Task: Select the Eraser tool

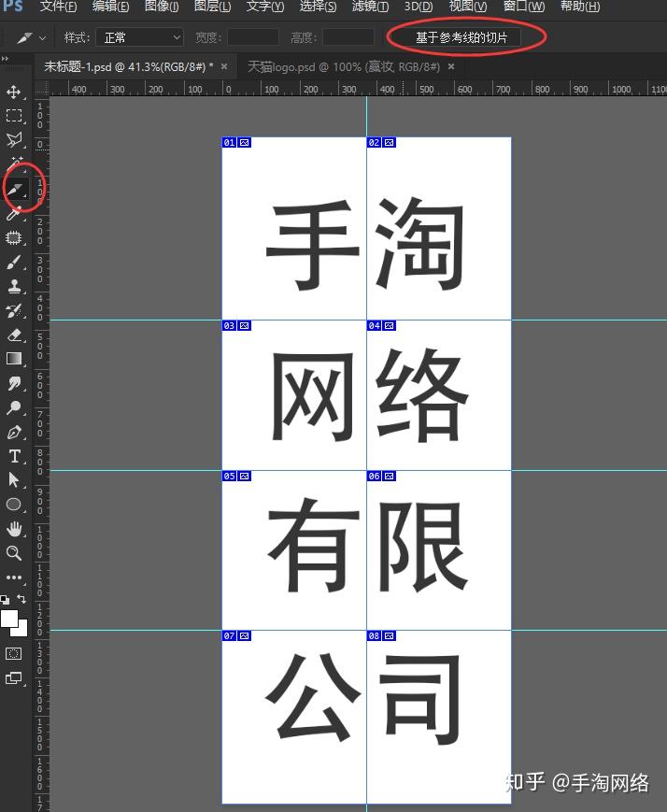Action: pyautogui.click(x=14, y=335)
